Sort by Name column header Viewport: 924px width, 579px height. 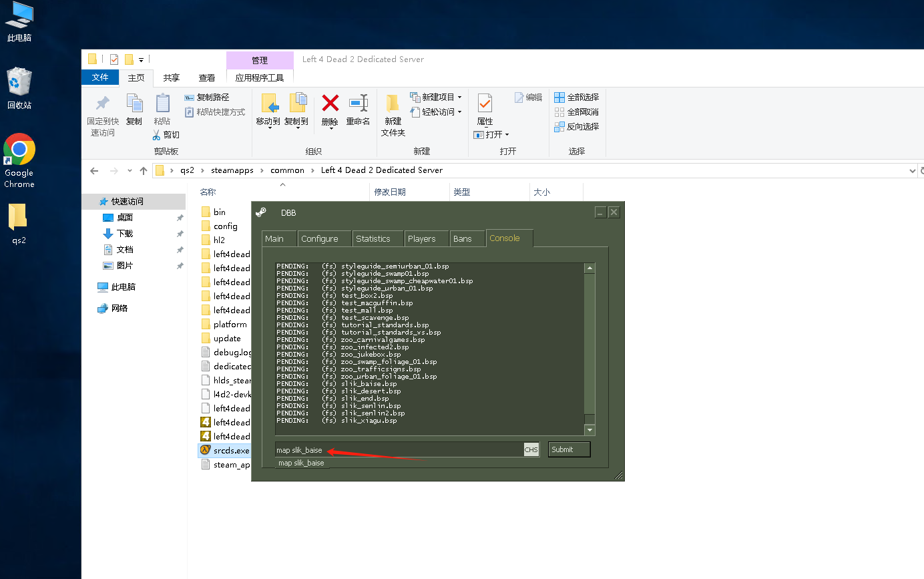tap(208, 192)
